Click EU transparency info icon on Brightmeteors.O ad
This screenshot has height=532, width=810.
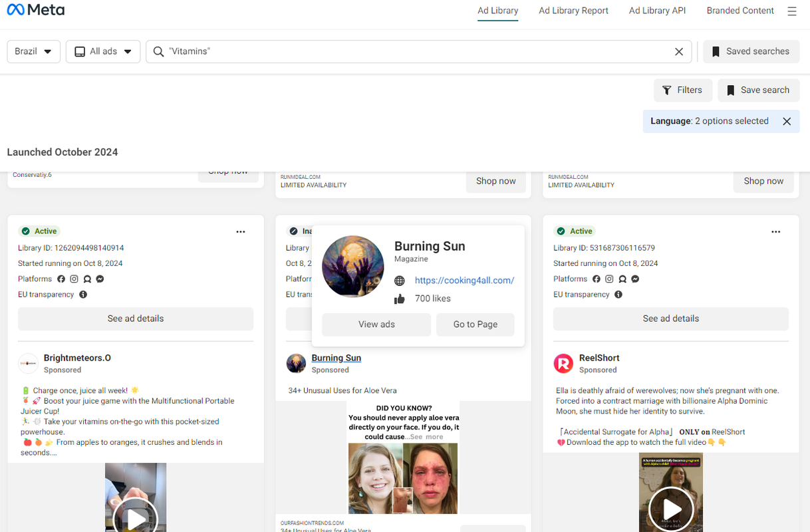(83, 295)
